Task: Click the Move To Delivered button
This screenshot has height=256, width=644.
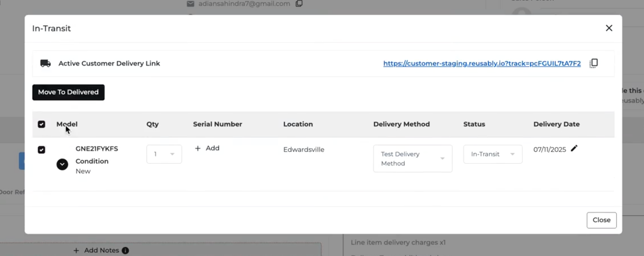Action: pyautogui.click(x=68, y=92)
